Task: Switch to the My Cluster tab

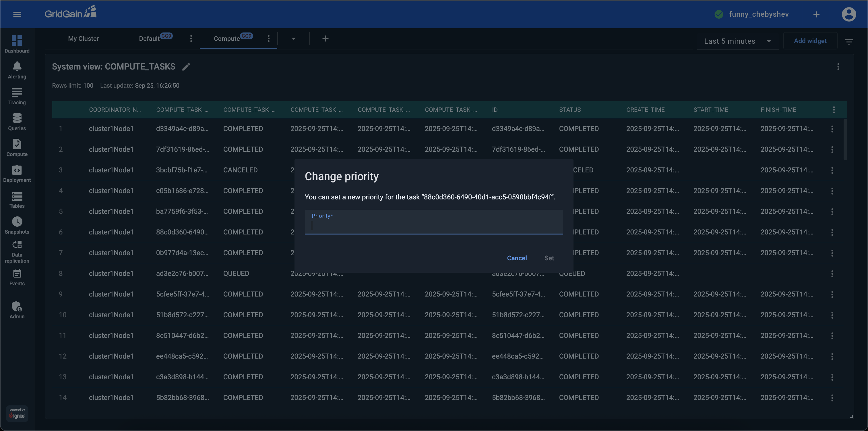Action: point(83,39)
